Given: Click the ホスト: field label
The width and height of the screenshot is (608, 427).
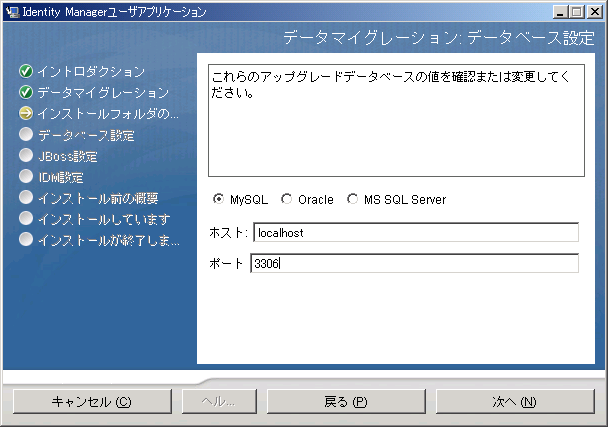Looking at the screenshot, I should [x=228, y=232].
